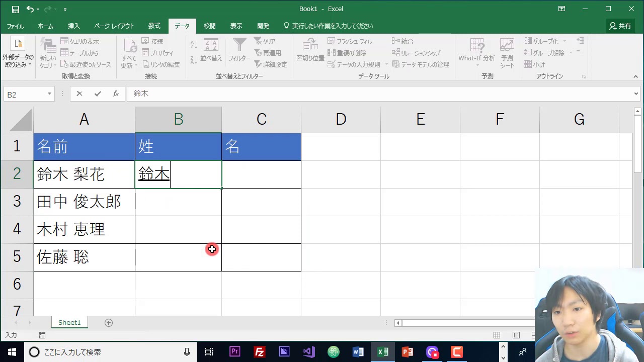Viewport: 644px width, 362px height.
Task: Click the Sort (並べ替え) icon
Action: click(x=211, y=46)
